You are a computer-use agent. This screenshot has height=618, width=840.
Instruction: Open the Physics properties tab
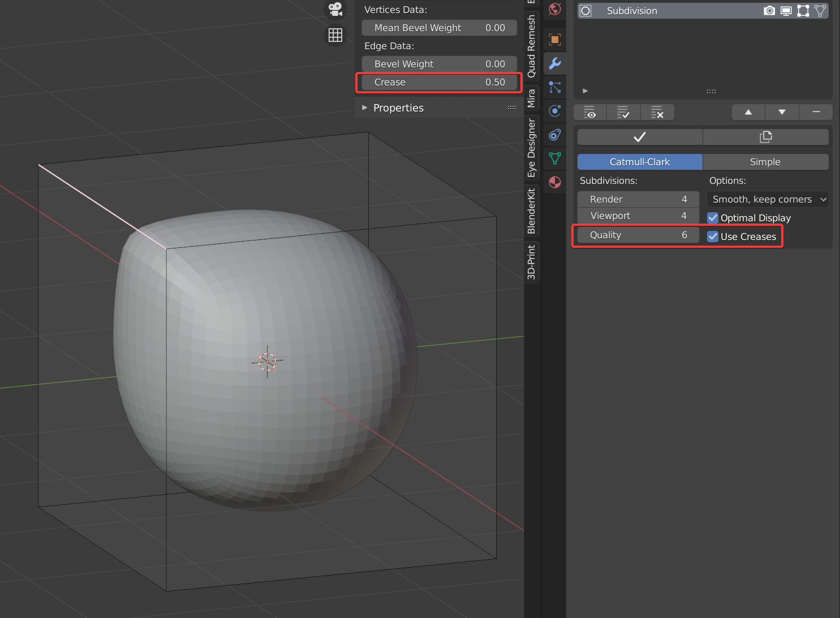pyautogui.click(x=554, y=111)
